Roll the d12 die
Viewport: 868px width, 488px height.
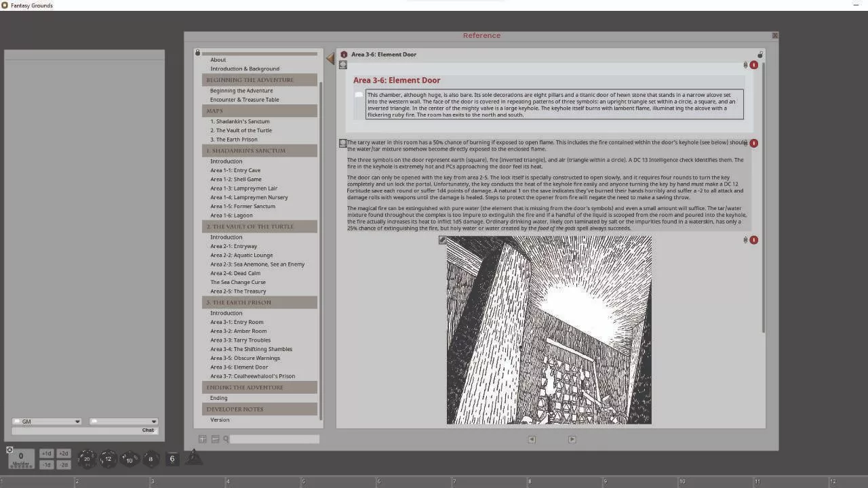[108, 459]
